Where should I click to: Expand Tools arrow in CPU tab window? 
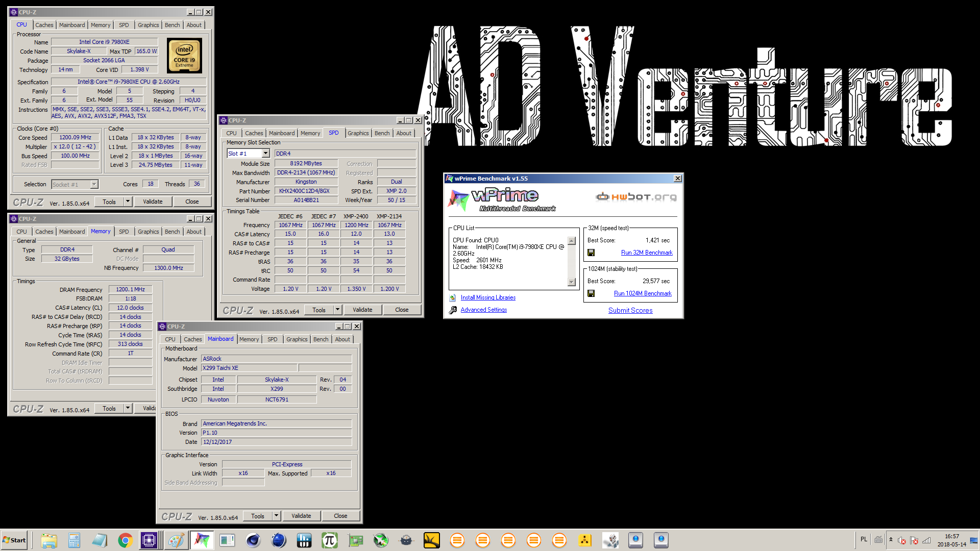coord(128,202)
